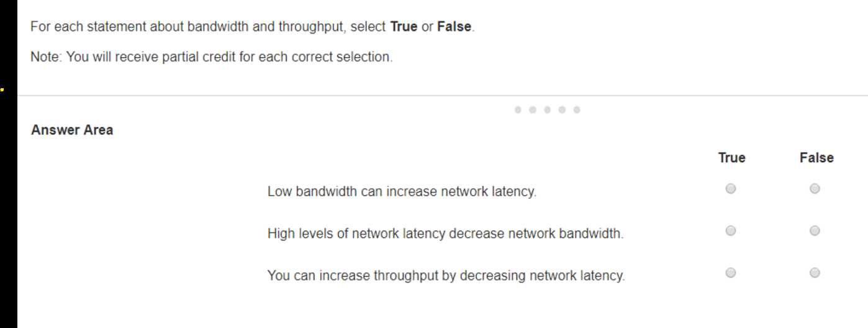
Task: Select True for low bandwidth increasing latency
Action: coord(731,189)
